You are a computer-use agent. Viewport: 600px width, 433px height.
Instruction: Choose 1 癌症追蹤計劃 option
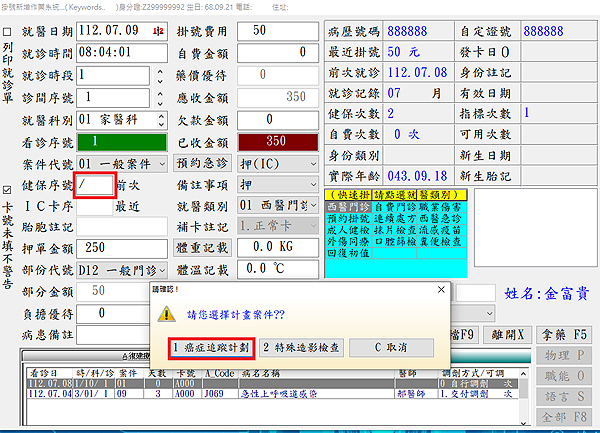coord(210,348)
